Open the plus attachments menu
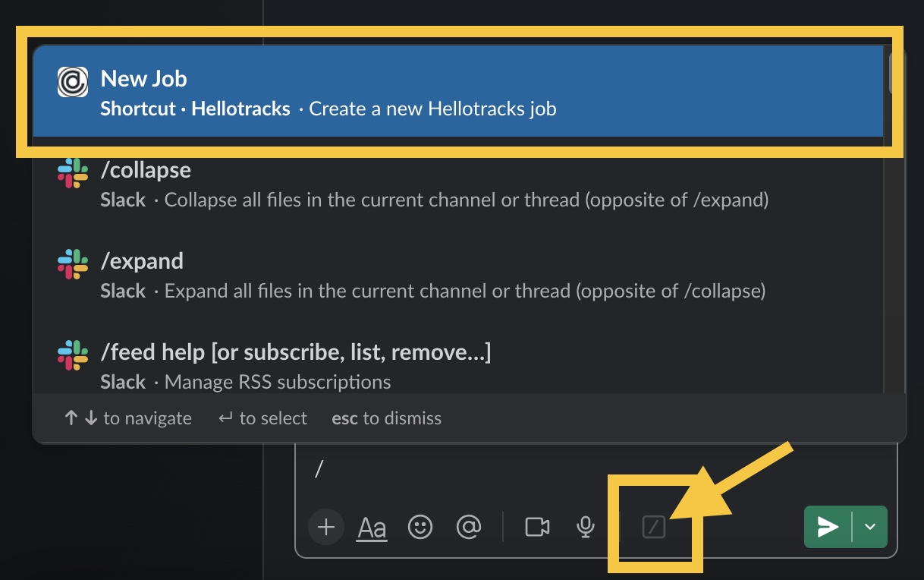The width and height of the screenshot is (924, 580). [326, 527]
